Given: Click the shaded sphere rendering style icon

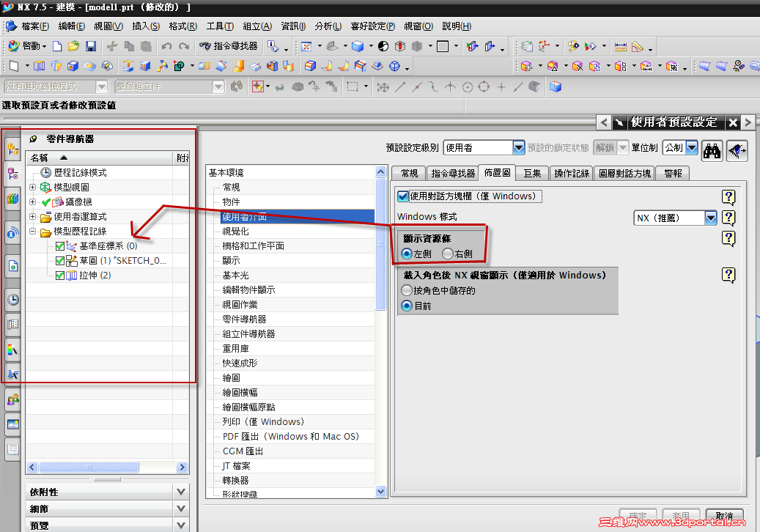Looking at the screenshot, I should 383,46.
